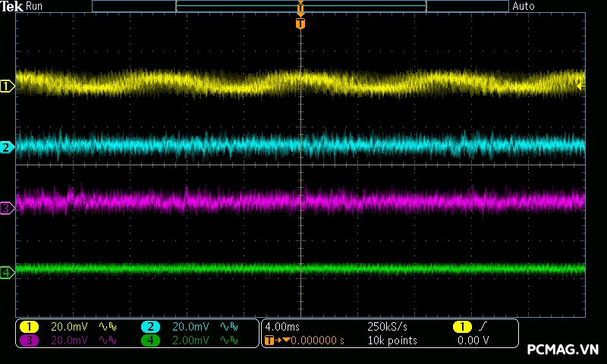This screenshot has width=607, height=364.
Task: Click the orange trigger position T marker
Action: (x=300, y=24)
